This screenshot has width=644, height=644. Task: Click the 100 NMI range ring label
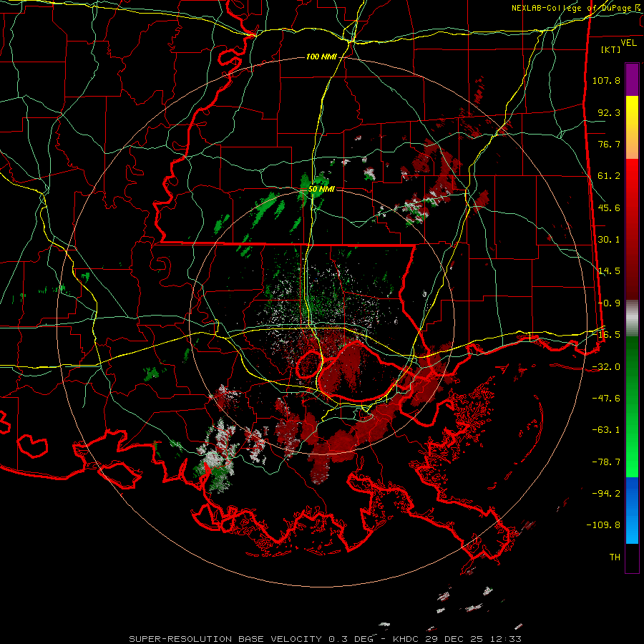coord(321,57)
